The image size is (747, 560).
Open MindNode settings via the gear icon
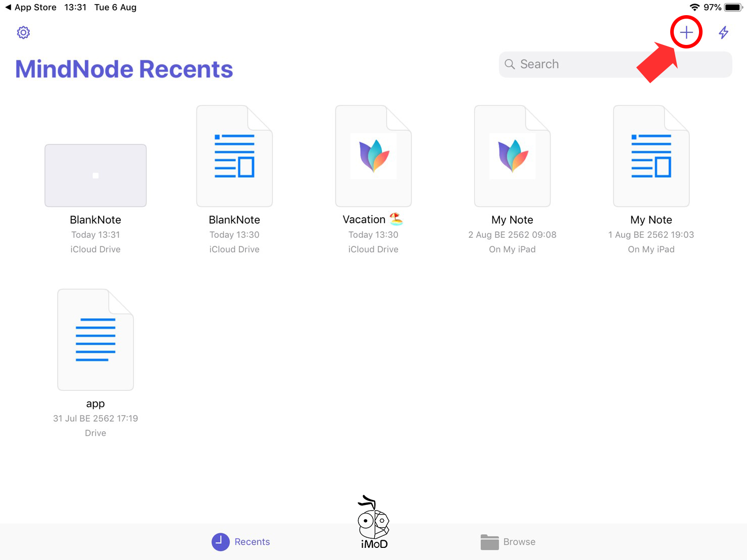click(23, 33)
